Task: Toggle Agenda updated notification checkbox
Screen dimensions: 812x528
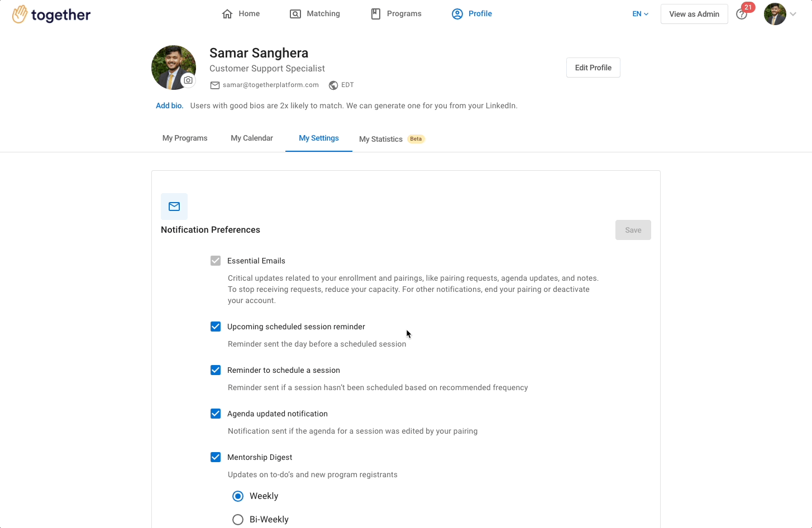Action: click(x=216, y=414)
